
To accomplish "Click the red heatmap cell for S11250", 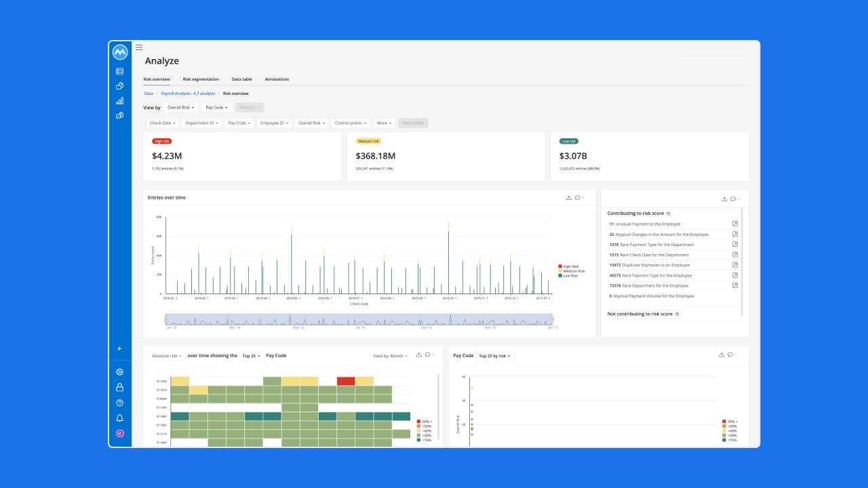I will (346, 381).
